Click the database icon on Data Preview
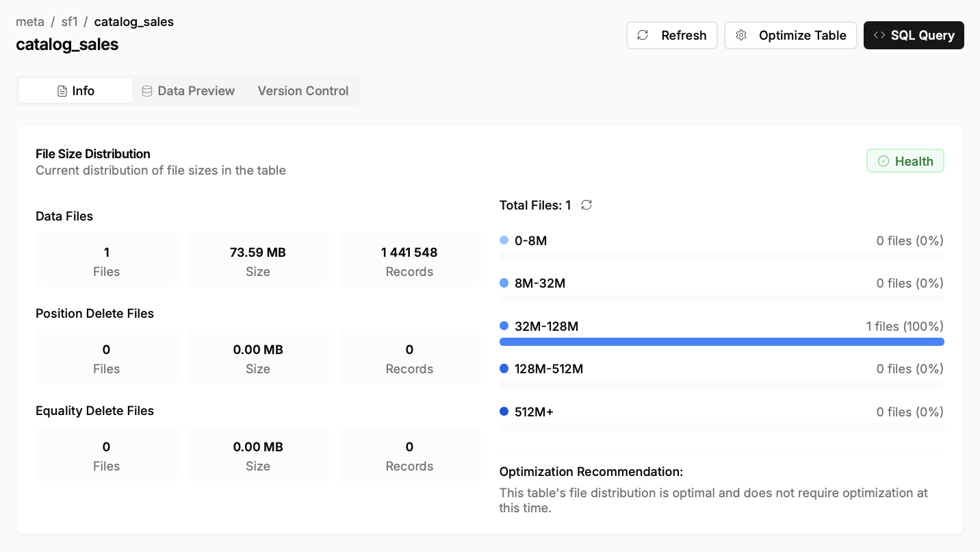 pyautogui.click(x=147, y=91)
